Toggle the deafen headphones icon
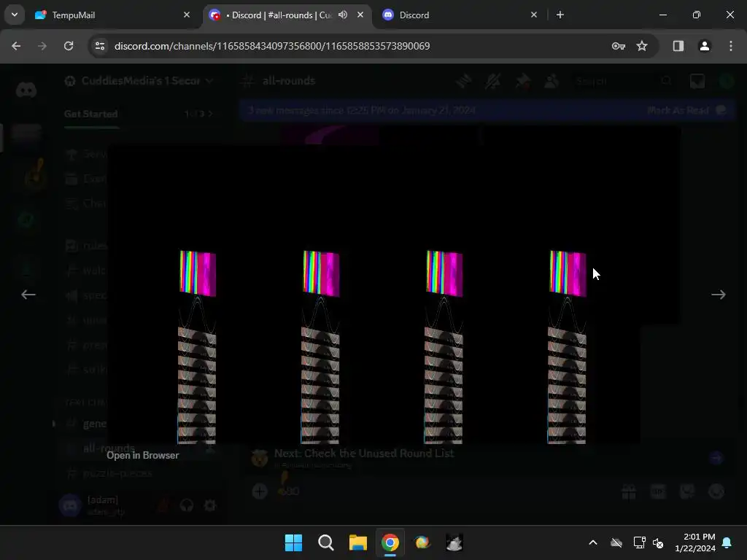Viewport: 747px width, 560px height. tap(187, 505)
